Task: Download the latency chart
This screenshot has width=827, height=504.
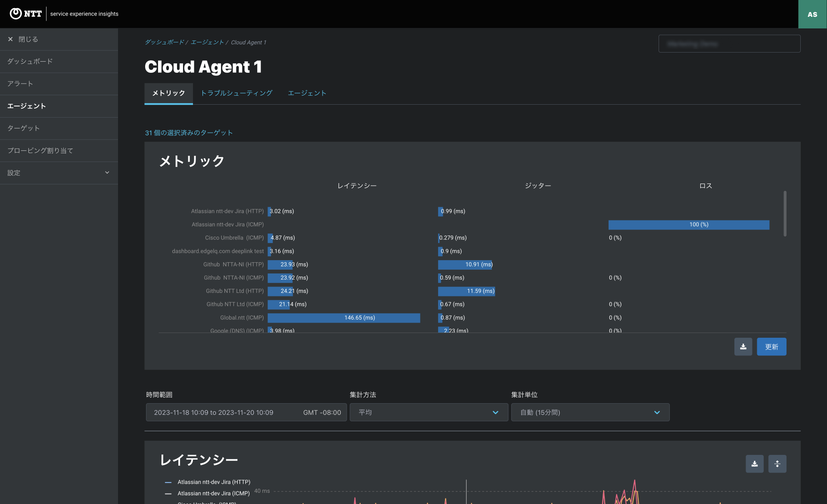Action: tap(755, 464)
